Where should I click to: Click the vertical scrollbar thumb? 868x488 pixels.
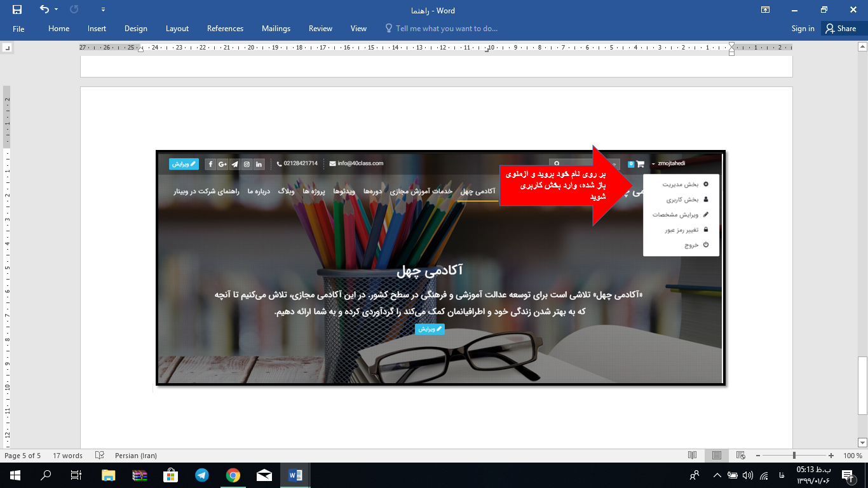pyautogui.click(x=862, y=384)
